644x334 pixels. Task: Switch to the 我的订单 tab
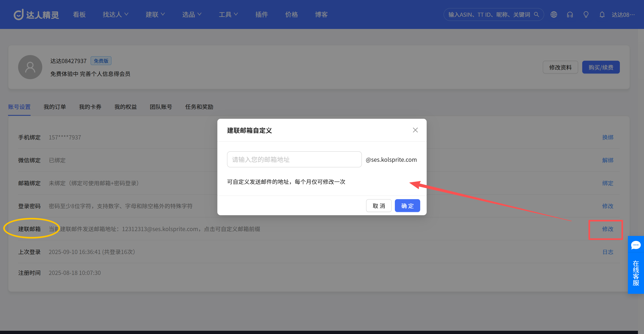55,107
